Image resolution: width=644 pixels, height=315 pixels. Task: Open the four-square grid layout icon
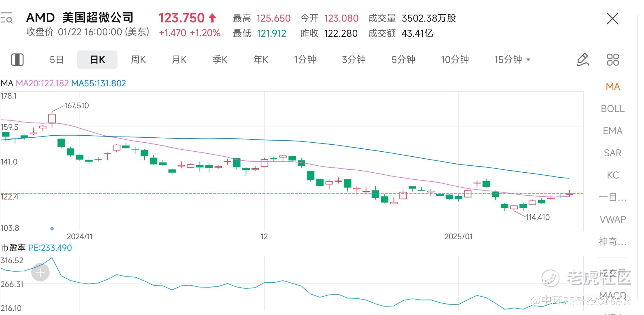coord(613,60)
